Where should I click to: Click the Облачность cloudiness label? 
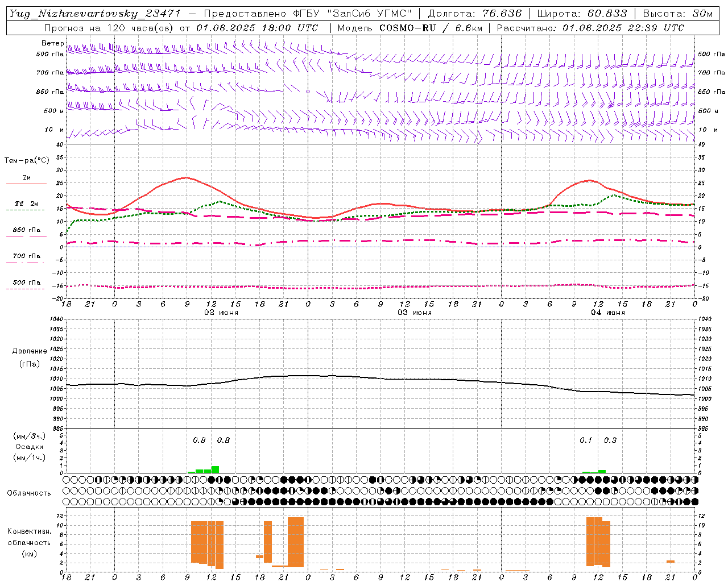29,493
